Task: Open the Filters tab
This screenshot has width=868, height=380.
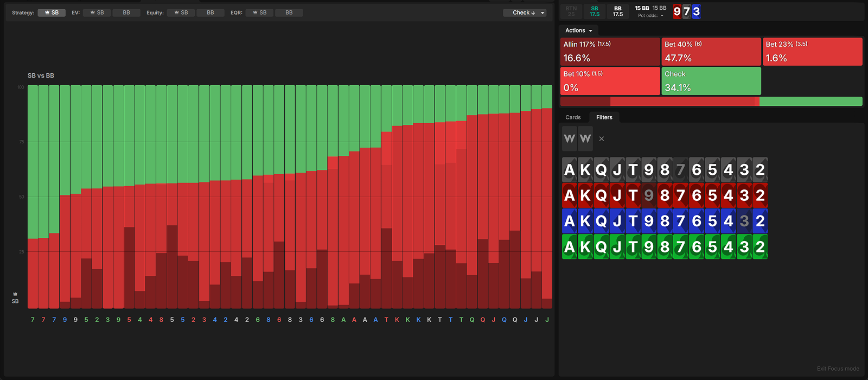Action: tap(604, 117)
